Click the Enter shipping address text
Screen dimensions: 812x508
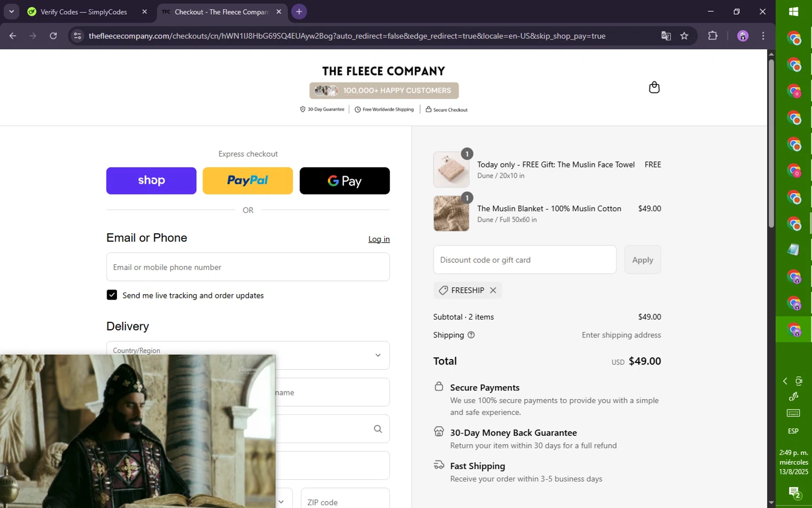pyautogui.click(x=621, y=335)
